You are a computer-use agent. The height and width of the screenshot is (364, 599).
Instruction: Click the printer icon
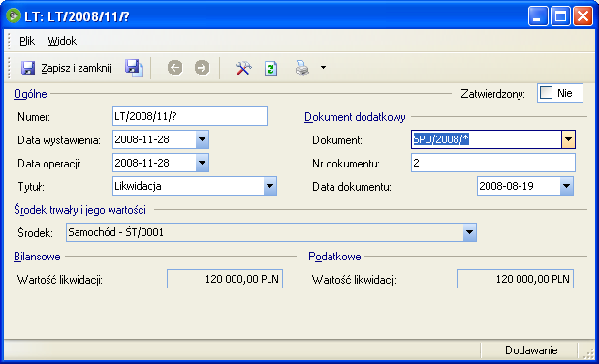(x=301, y=68)
